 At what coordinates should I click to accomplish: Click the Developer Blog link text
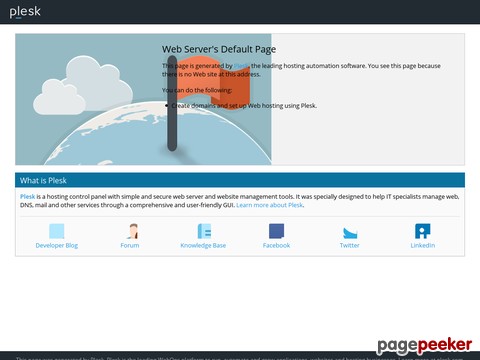pos(57,245)
